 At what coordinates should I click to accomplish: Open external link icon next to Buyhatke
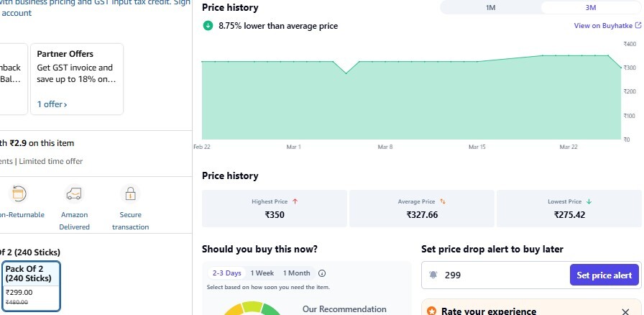coord(638,26)
